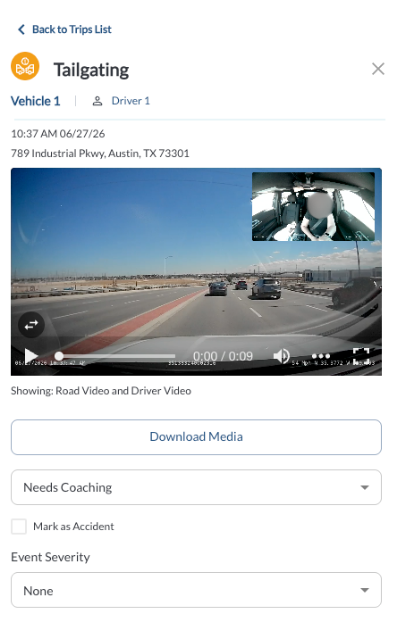Open the Needs Coaching dropdown
This screenshot has height=624, width=404.
click(x=196, y=487)
